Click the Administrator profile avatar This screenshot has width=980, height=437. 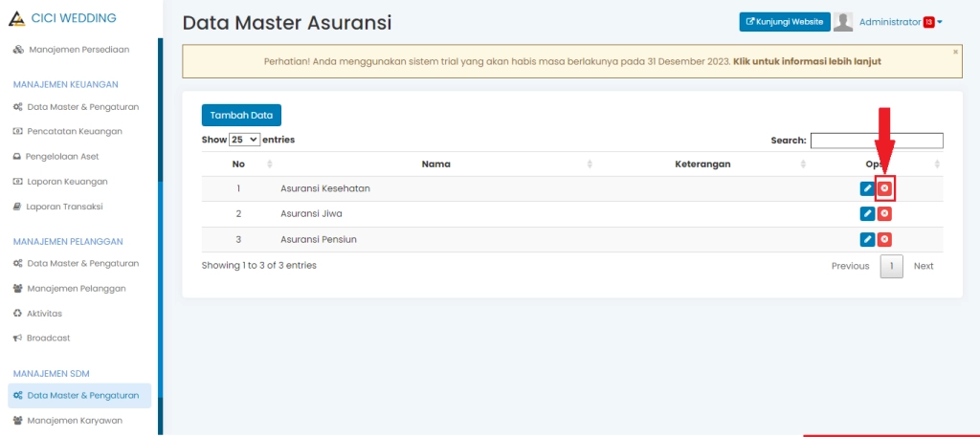(x=843, y=22)
